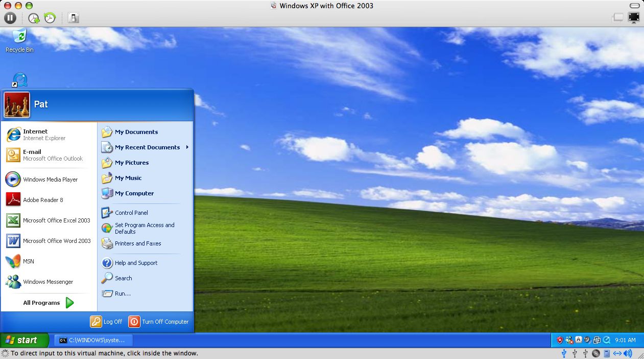Viewport: 644px width, 359px height.
Task: Click VMware Tools tray icon
Action: [597, 340]
